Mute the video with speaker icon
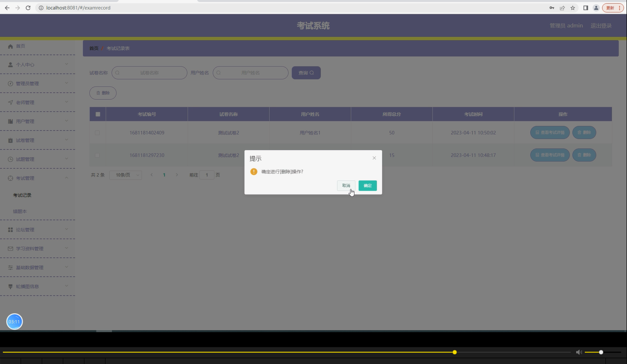627x364 pixels. [579, 352]
